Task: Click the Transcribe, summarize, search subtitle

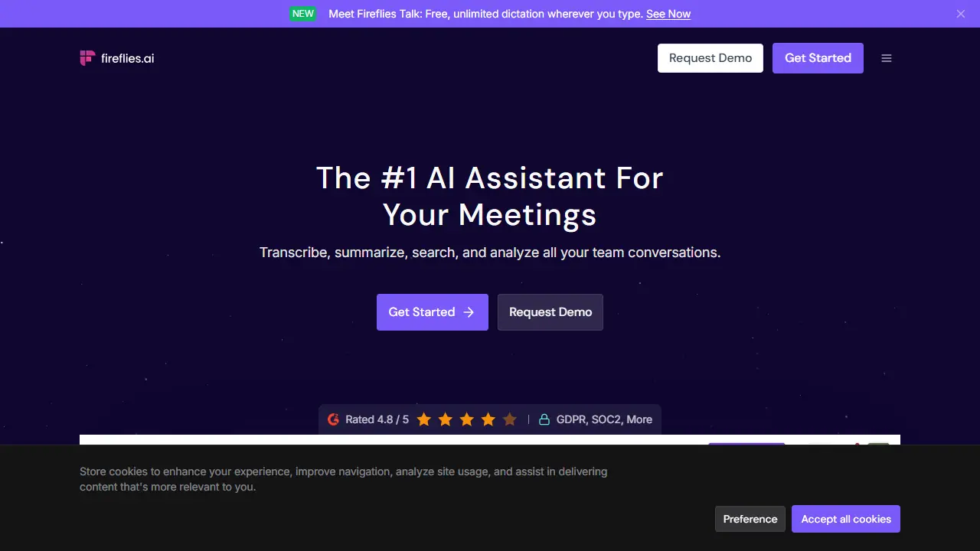Action: [490, 253]
